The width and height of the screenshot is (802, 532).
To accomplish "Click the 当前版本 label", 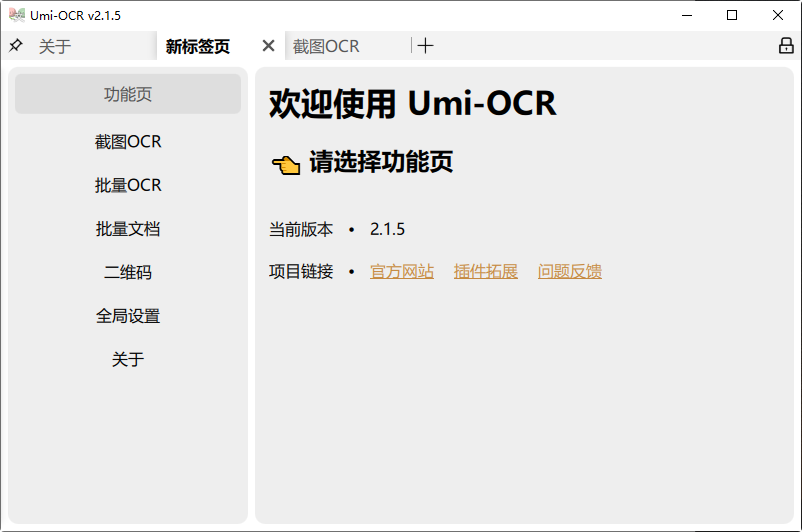I will tap(301, 229).
